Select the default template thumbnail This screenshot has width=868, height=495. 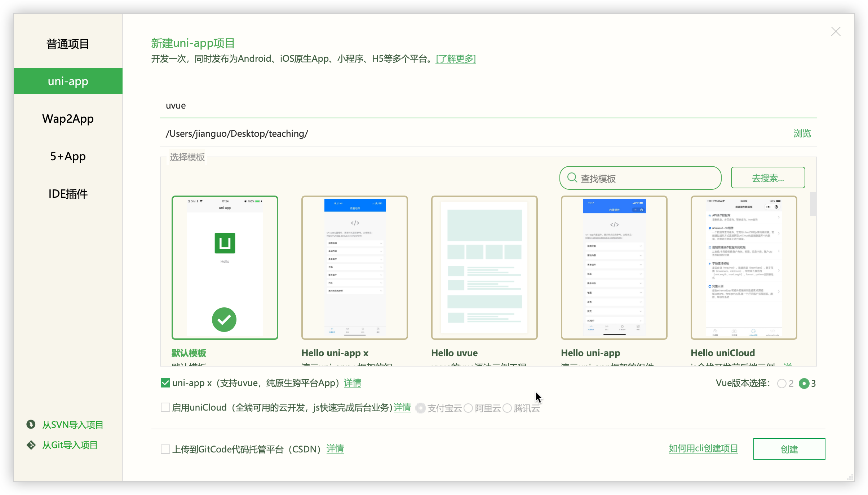pyautogui.click(x=225, y=267)
